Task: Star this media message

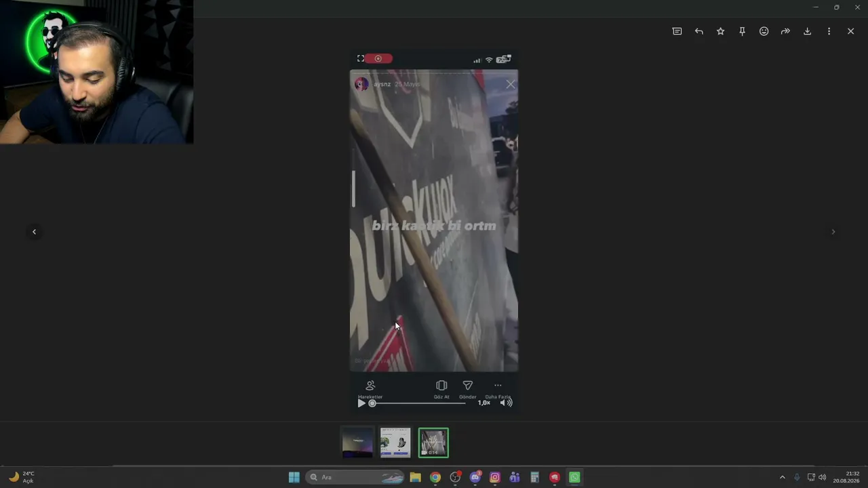Action: tap(720, 31)
